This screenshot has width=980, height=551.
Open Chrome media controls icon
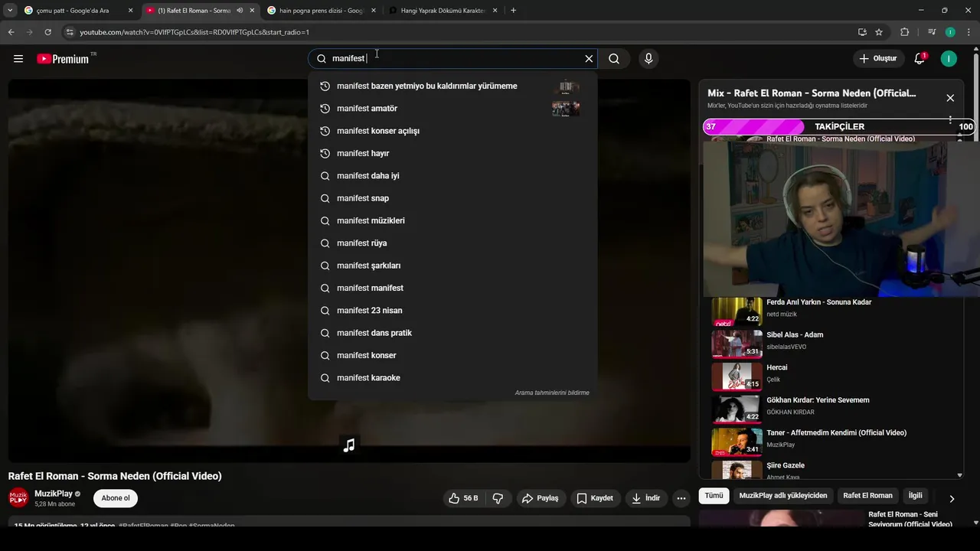tap(932, 32)
